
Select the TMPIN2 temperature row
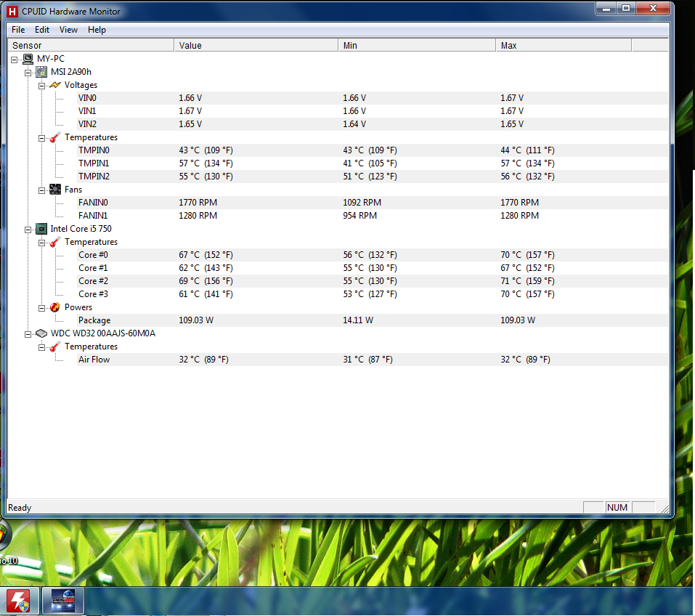(373, 177)
